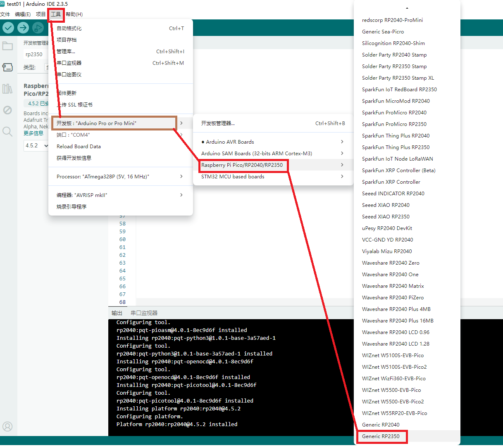Click line number 68 in the editor gutter
The height and width of the screenshot is (448, 503).
(x=122, y=302)
